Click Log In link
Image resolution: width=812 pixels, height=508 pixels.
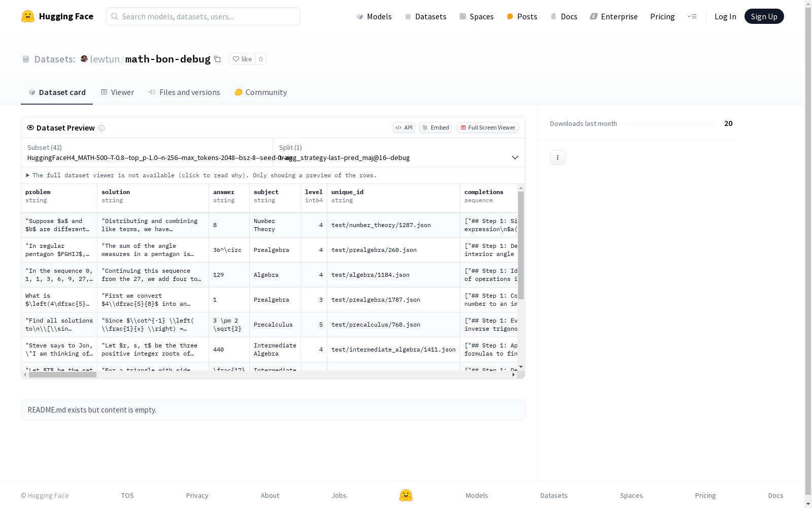tap(725, 16)
